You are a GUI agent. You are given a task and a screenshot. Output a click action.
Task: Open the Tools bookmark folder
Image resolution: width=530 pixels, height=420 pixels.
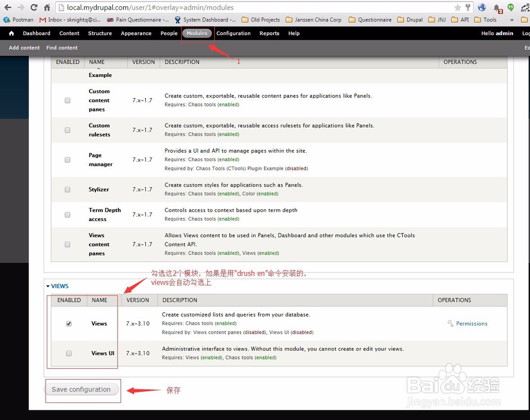485,20
